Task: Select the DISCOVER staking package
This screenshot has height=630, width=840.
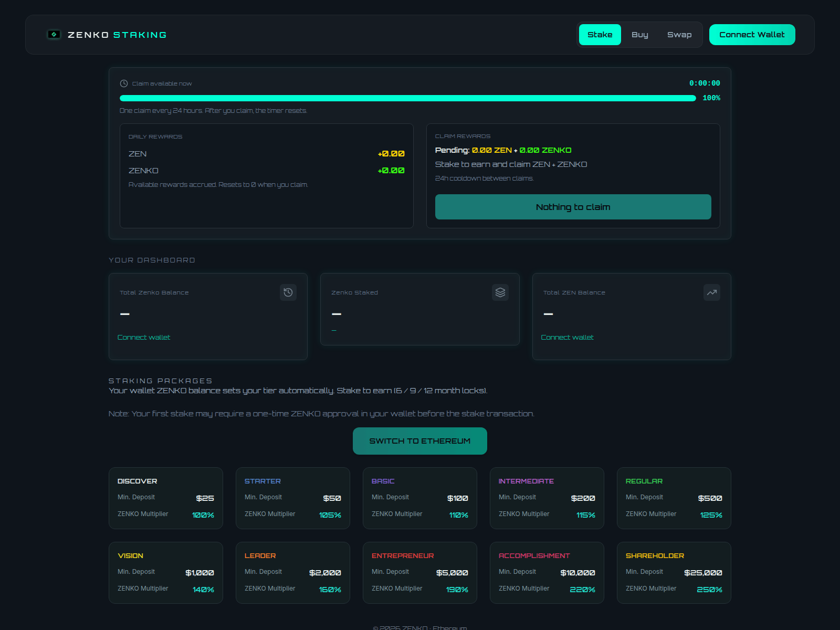Action: point(166,498)
